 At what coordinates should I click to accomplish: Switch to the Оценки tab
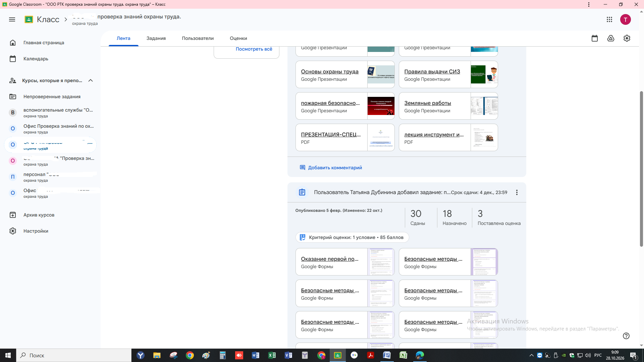click(x=238, y=38)
